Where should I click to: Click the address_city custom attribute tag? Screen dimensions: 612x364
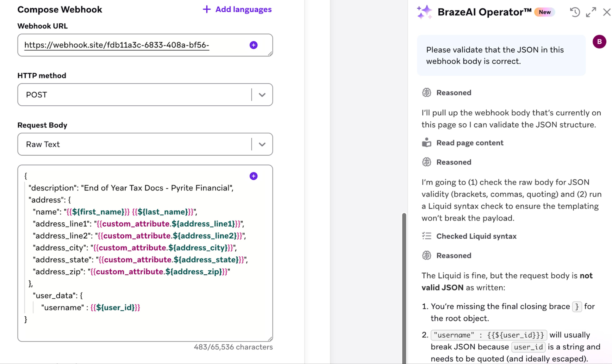click(x=163, y=248)
